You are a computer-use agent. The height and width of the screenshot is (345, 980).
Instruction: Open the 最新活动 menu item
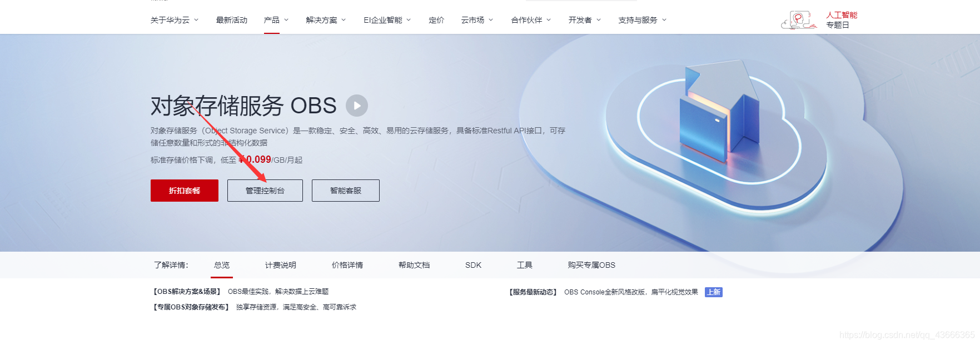232,20
